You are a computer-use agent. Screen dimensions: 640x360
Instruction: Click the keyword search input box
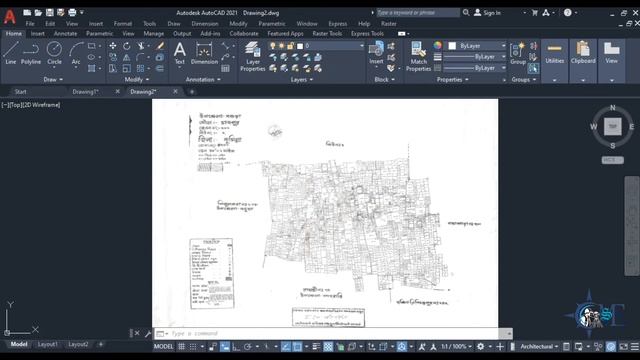coord(418,13)
